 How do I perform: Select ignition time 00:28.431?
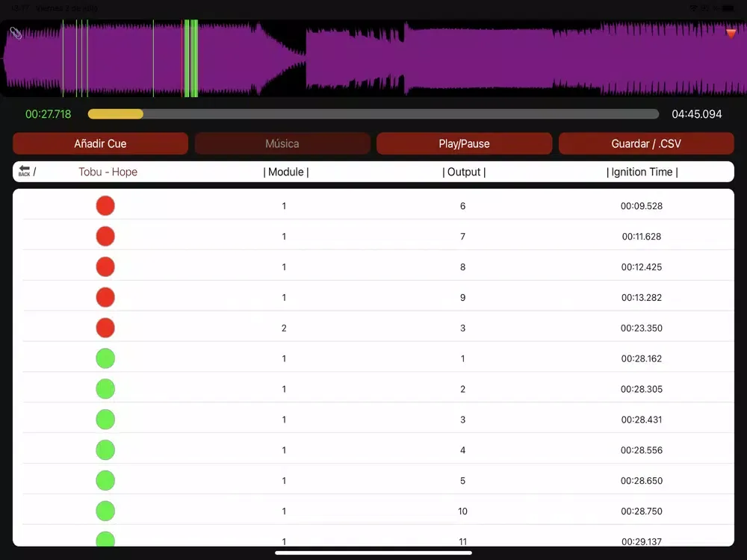click(x=642, y=420)
